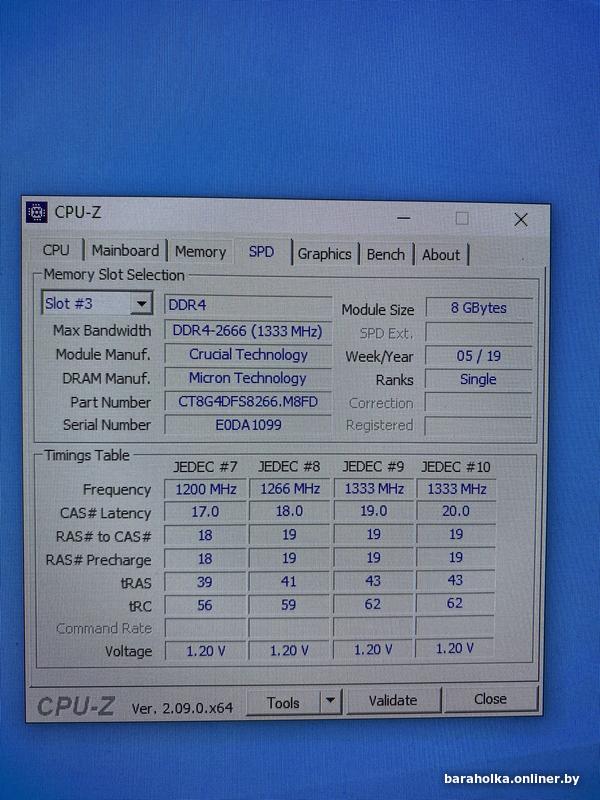
Task: Click CAS# Latency 18.0 cell
Action: 289,511
